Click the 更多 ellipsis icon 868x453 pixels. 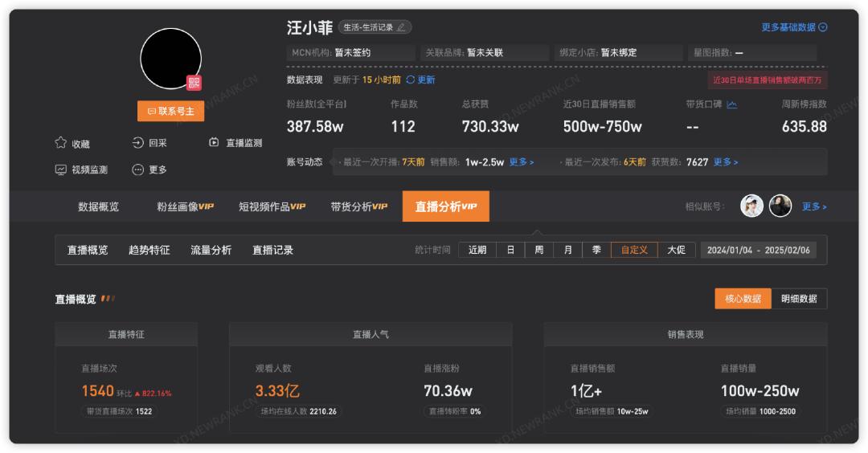[x=138, y=169]
